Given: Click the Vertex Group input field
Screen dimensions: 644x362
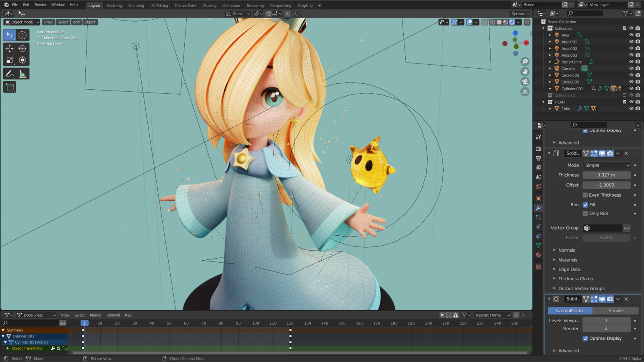Looking at the screenshot, I should tap(603, 228).
